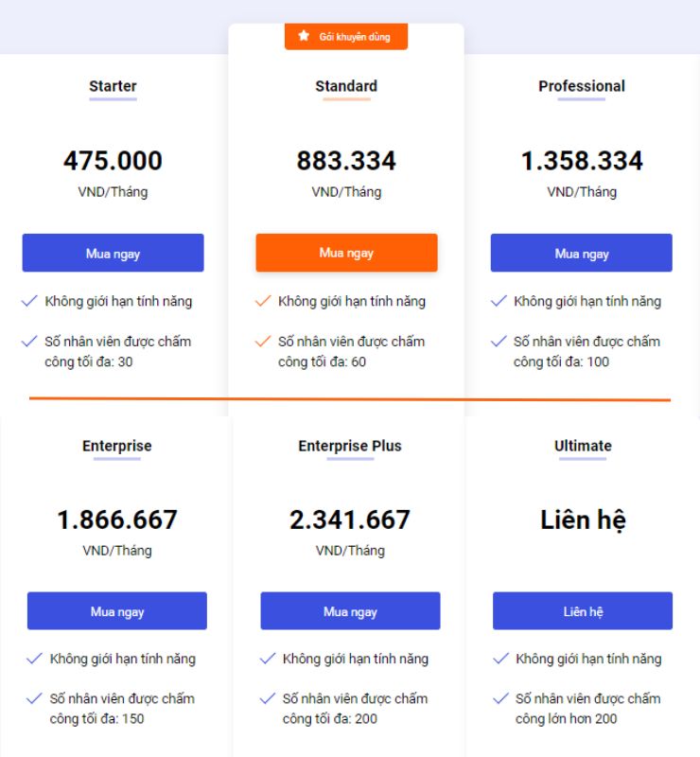Click Enterprise's checkmark beside 150 employee limit
700x757 pixels.
pyautogui.click(x=34, y=698)
